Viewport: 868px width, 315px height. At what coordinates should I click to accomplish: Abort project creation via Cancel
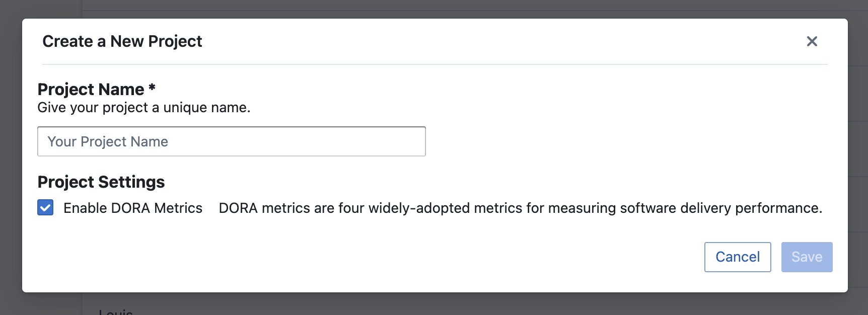[737, 257]
